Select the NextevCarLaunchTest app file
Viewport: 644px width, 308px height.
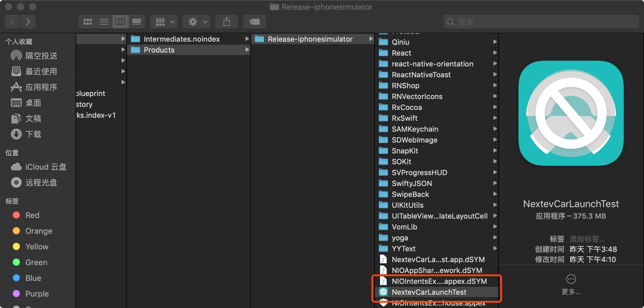[x=429, y=292]
